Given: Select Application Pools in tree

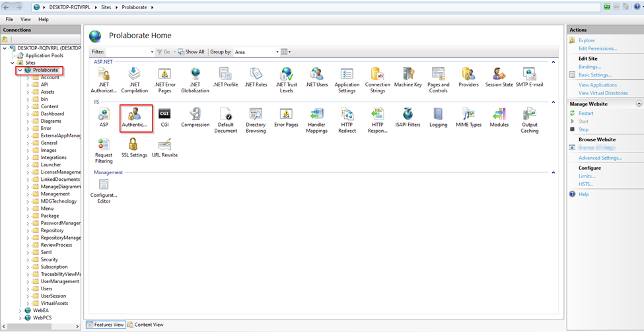Looking at the screenshot, I should [44, 55].
